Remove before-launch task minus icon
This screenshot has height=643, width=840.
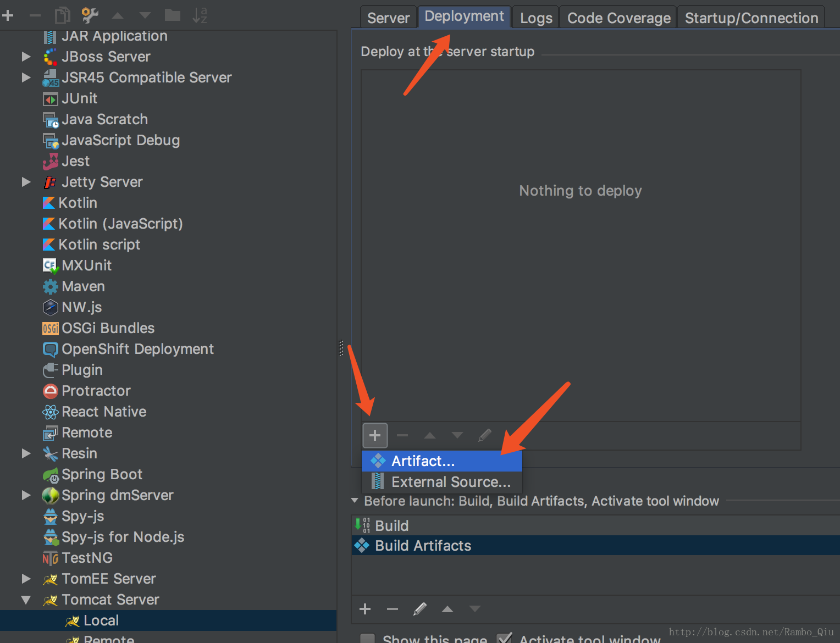coord(393,609)
